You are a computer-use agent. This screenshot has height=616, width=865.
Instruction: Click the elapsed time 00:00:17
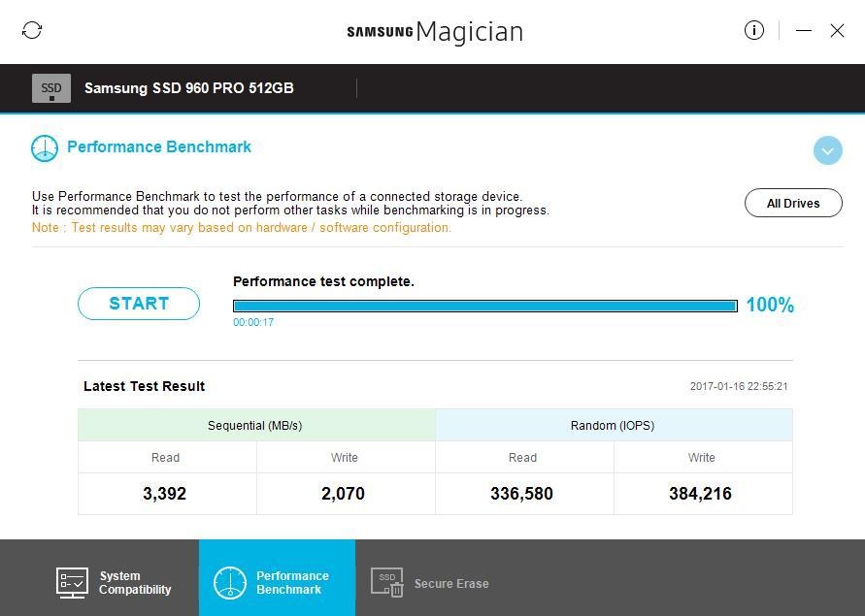[x=253, y=322]
